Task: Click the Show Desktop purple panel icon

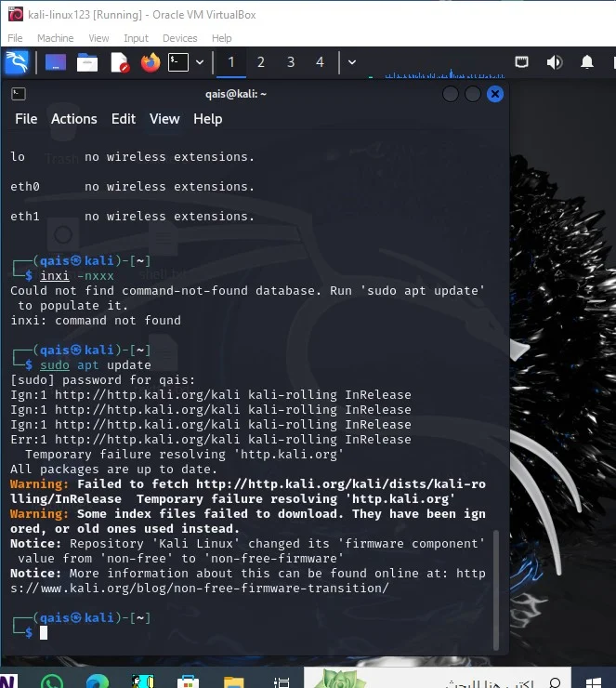Action: 56,62
